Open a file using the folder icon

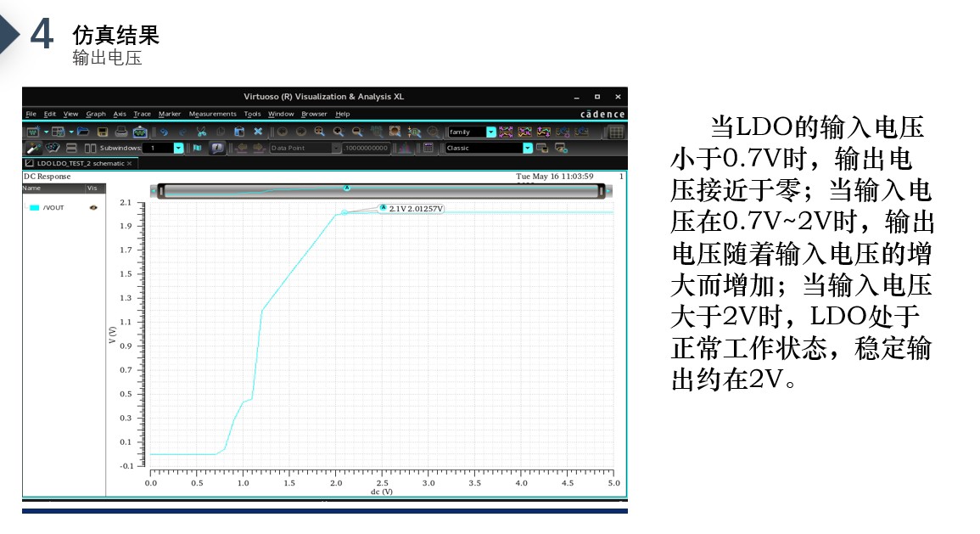(83, 132)
